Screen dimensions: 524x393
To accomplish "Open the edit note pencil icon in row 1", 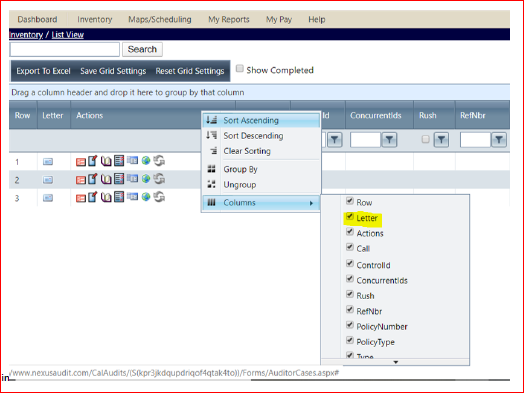I will coord(93,161).
